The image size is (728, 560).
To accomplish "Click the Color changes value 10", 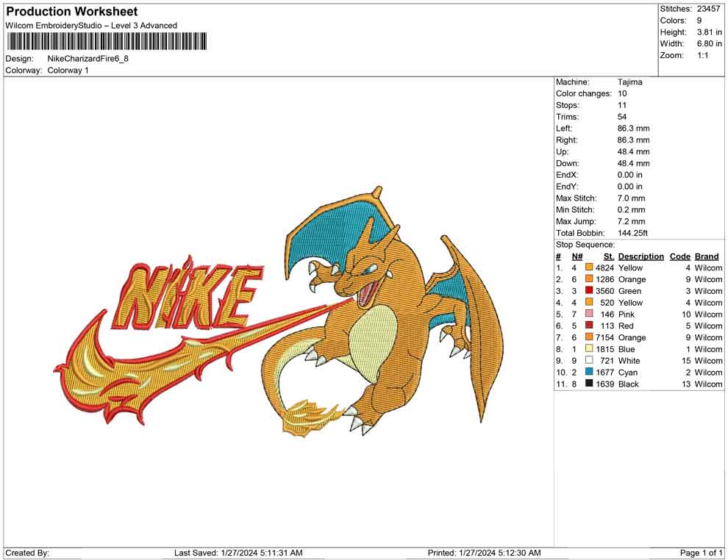I will [x=622, y=93].
